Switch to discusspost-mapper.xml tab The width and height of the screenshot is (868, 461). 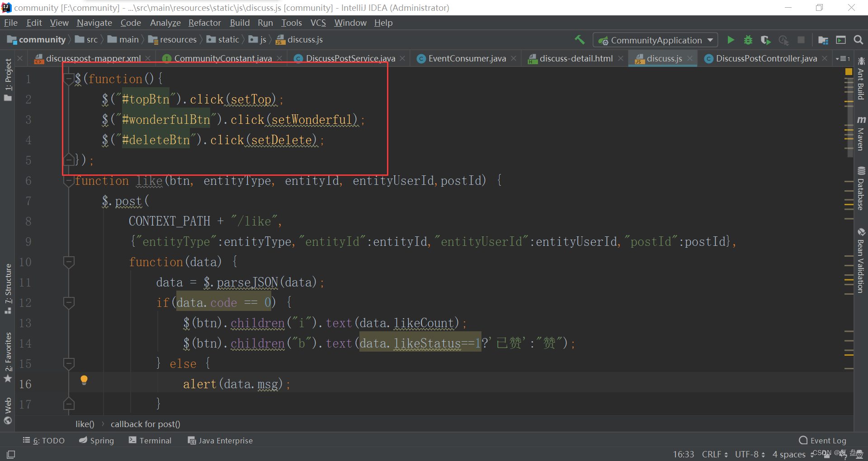point(93,58)
